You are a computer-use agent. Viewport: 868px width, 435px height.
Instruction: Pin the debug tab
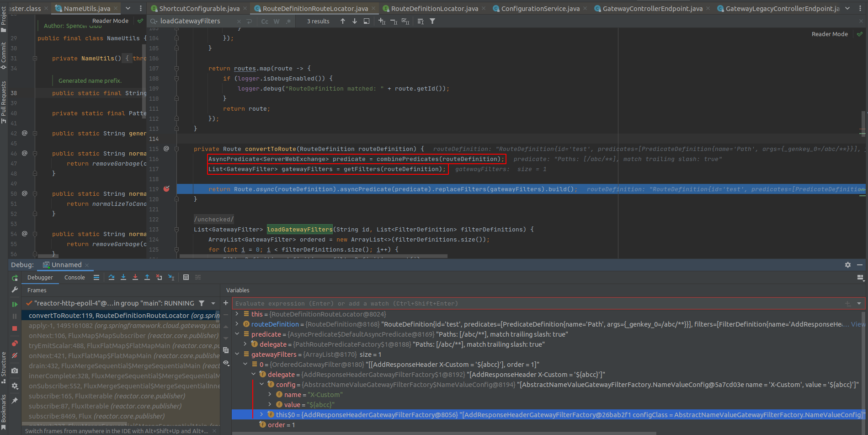(x=15, y=401)
